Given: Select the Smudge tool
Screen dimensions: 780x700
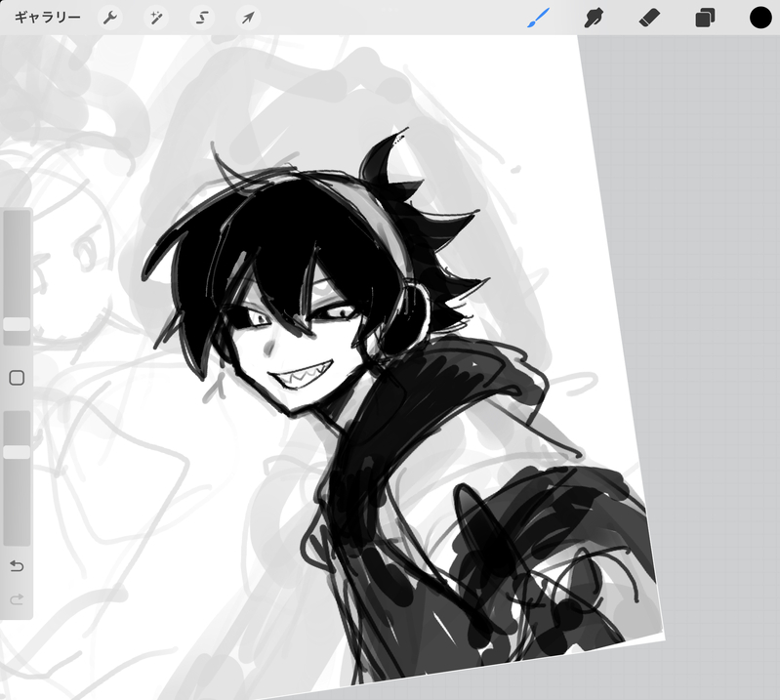Looking at the screenshot, I should [x=594, y=19].
